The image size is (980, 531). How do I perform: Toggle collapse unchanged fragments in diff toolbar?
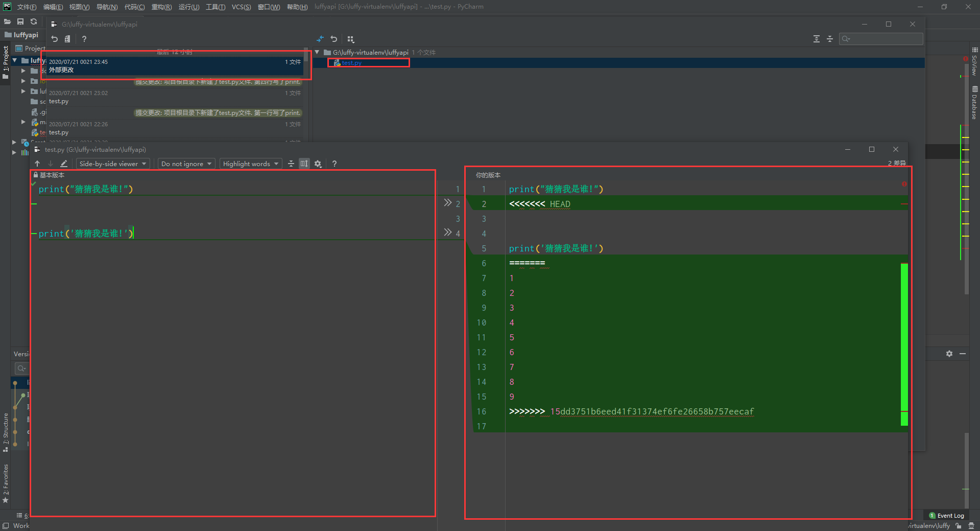click(x=291, y=164)
